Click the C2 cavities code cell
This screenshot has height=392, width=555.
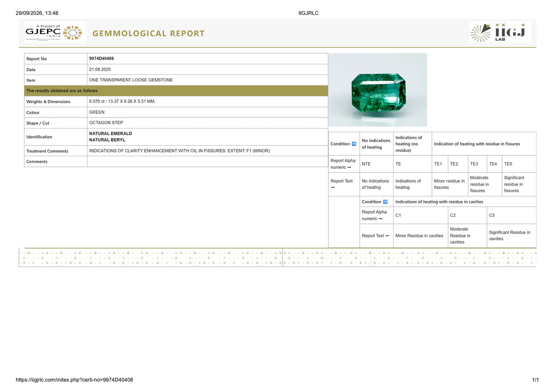tap(467, 215)
